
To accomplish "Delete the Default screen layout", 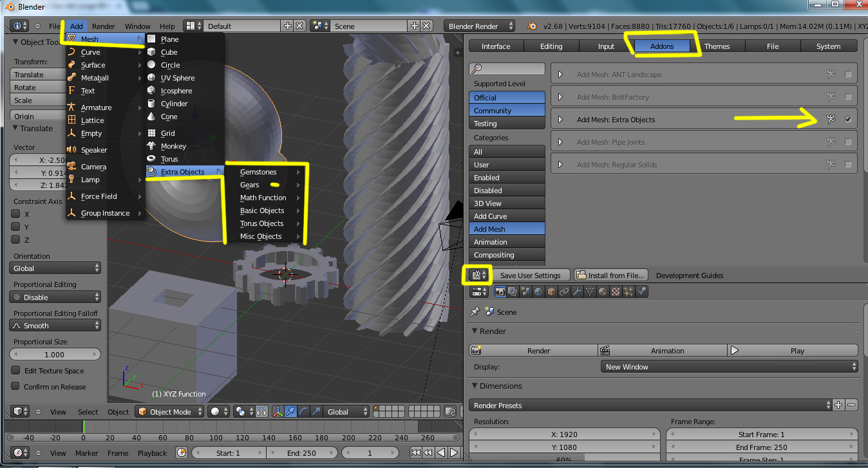I will (x=300, y=26).
